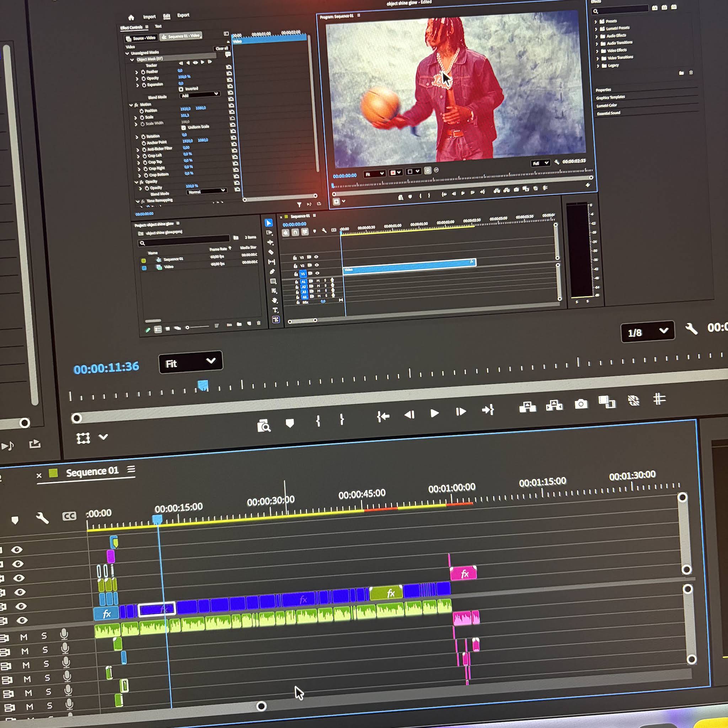Open monitor settings wrench beside 1/8 dropdown
Screen dimensions: 728x728
pyautogui.click(x=691, y=329)
